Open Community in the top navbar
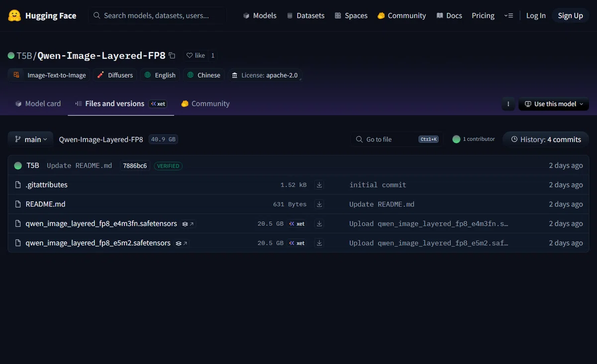The image size is (597, 364). point(402,15)
